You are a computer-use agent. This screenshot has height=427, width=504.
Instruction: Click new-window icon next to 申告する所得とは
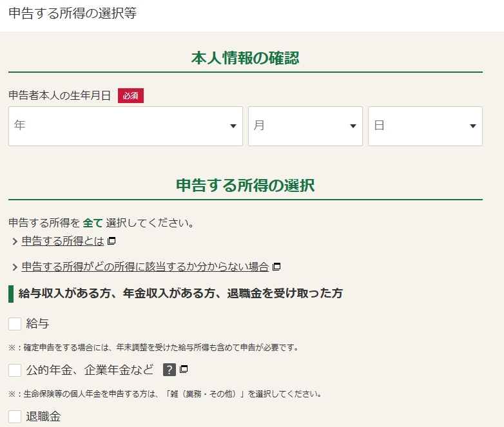pyautogui.click(x=111, y=241)
